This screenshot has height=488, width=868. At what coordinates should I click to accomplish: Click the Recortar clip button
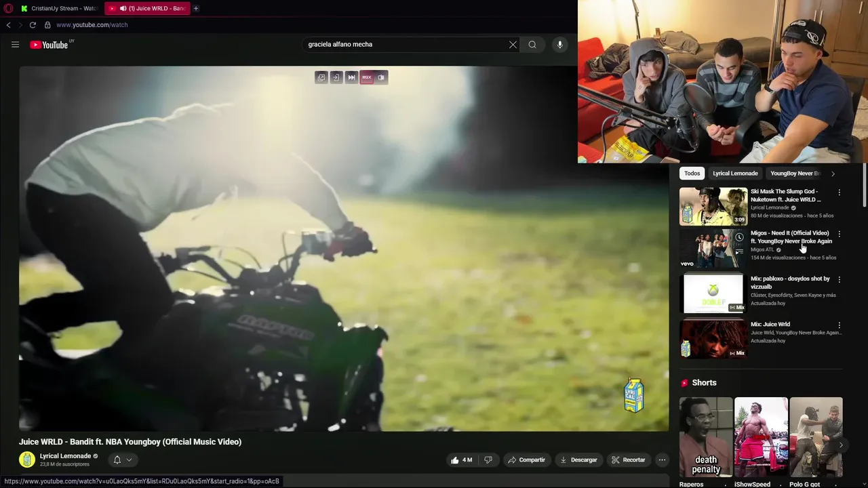coord(629,460)
